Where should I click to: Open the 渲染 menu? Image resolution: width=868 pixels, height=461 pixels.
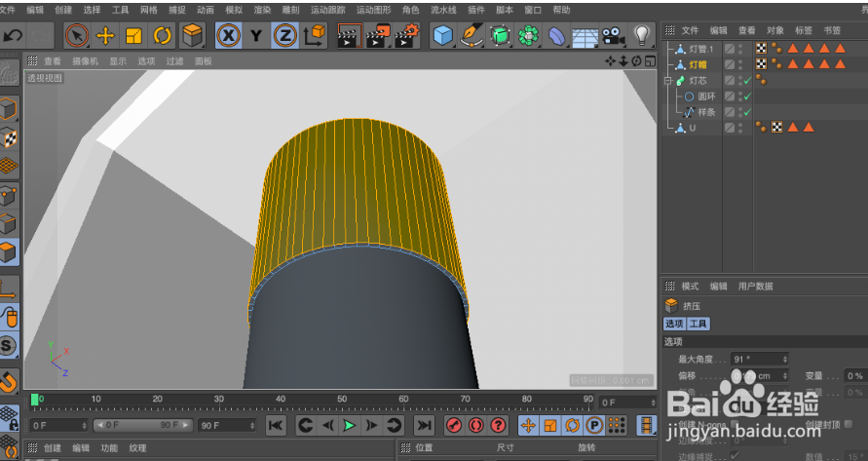pyautogui.click(x=262, y=10)
